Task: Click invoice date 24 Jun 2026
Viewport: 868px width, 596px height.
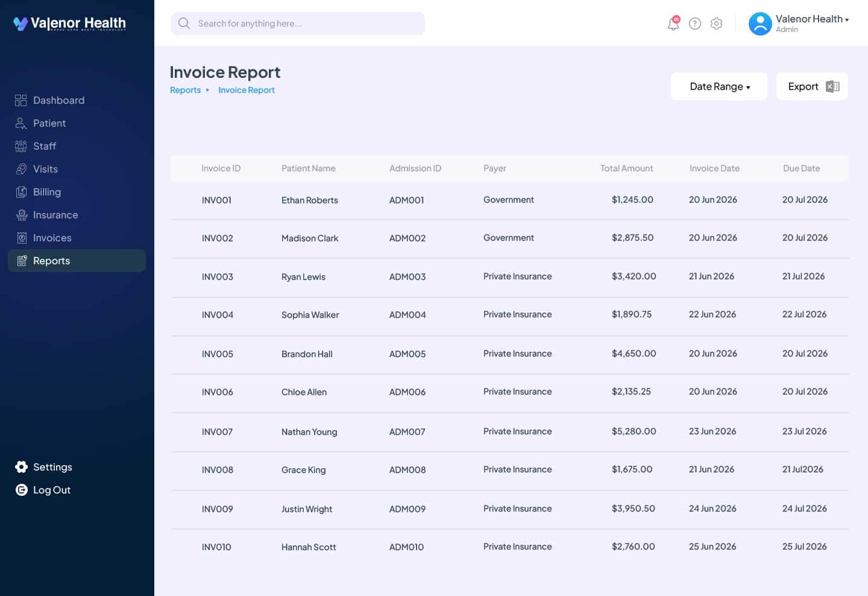Action: point(712,509)
